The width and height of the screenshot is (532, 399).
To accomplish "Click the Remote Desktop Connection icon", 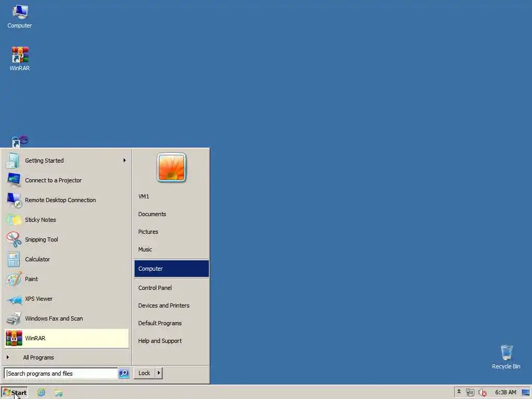I will pos(14,200).
